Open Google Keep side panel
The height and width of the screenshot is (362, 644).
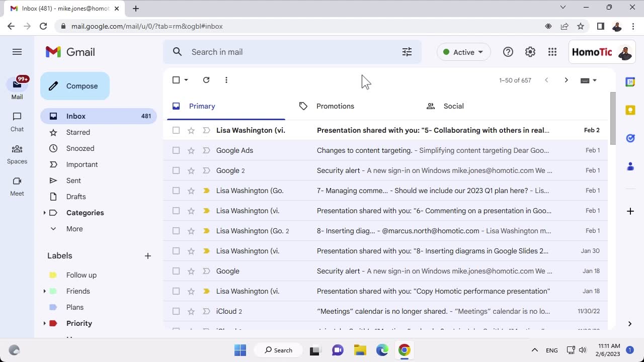[630, 110]
